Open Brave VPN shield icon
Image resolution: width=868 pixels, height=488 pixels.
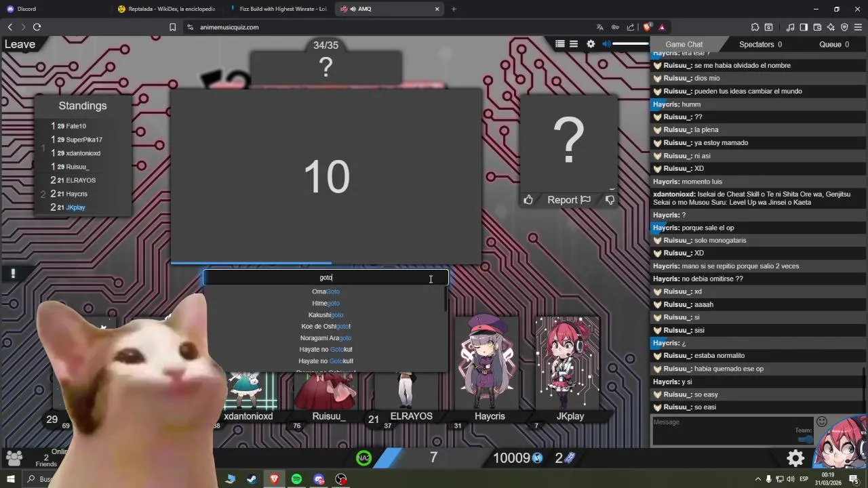pos(844,27)
